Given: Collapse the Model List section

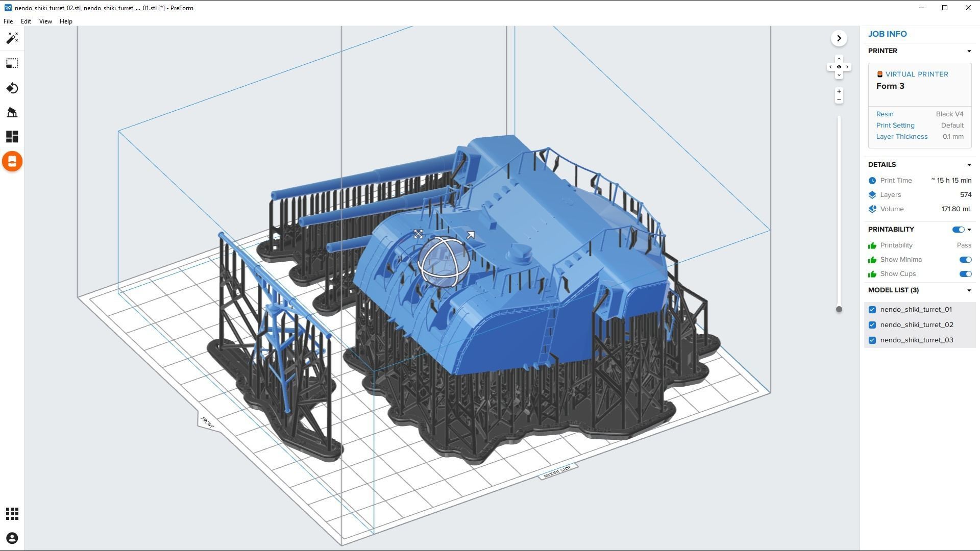Looking at the screenshot, I should [x=969, y=290].
